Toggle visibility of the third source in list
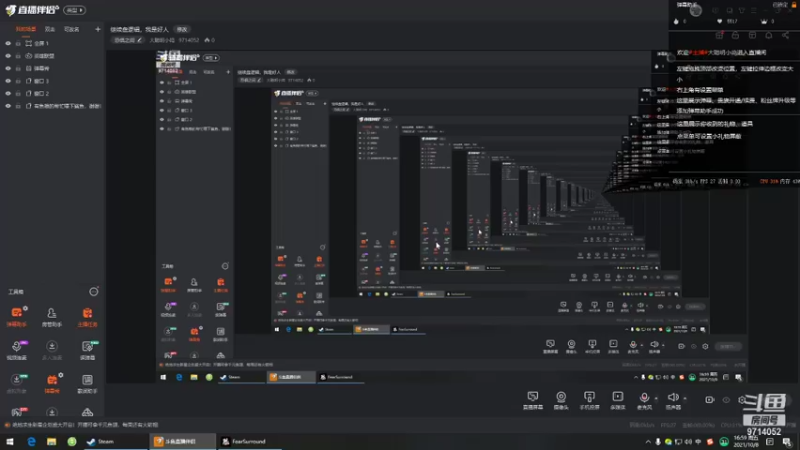 (x=8, y=68)
